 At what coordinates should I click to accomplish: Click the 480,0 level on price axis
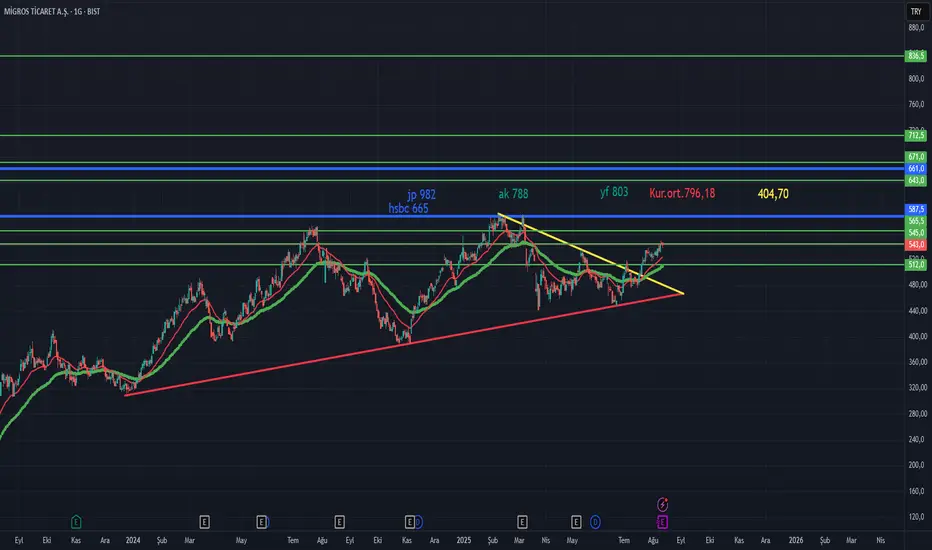point(916,284)
